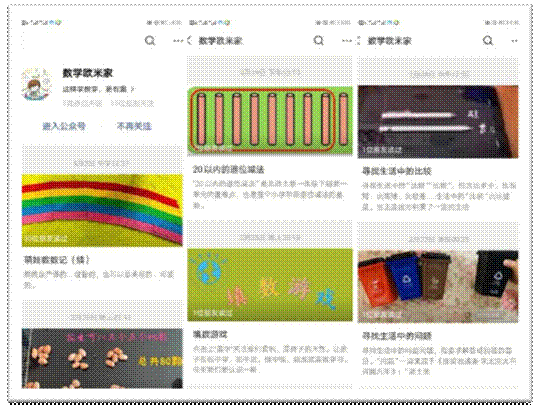Tap 不再关注 to unfollow the account
This screenshot has height=414, width=541.
point(134,126)
